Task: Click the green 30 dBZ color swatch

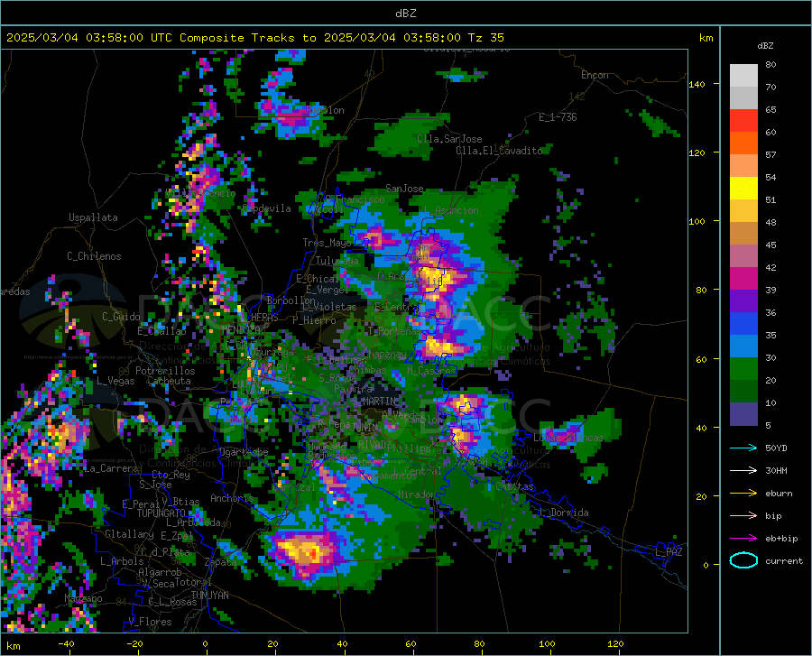Action: [x=743, y=369]
